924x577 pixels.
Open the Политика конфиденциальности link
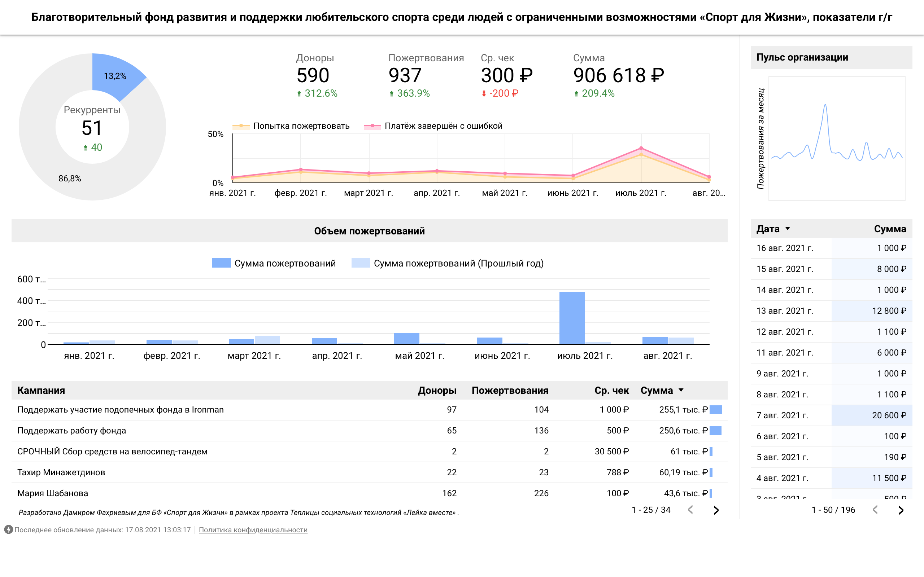point(253,530)
